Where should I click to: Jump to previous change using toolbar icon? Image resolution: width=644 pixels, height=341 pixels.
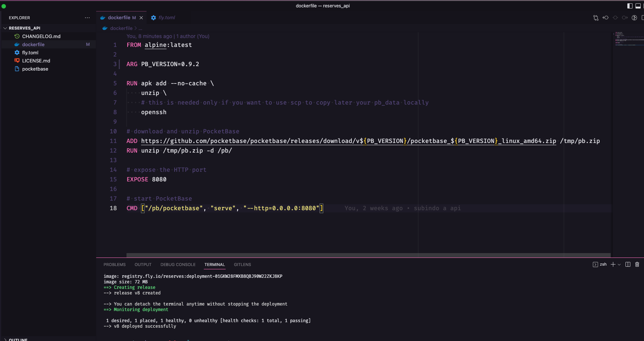[x=606, y=18]
